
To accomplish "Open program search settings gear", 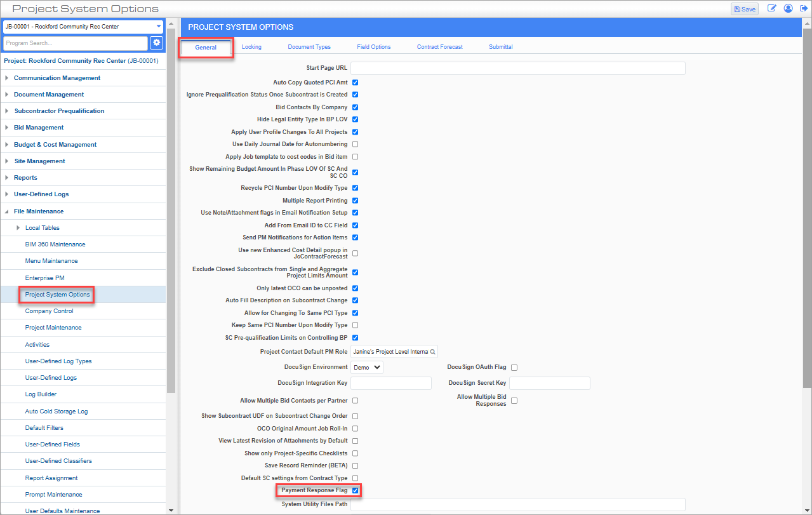I will click(157, 43).
